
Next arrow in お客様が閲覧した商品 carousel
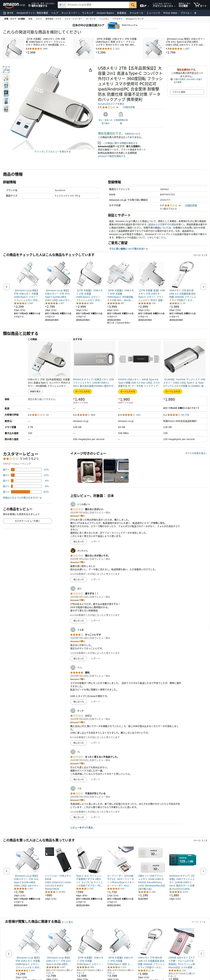click(201, 954)
